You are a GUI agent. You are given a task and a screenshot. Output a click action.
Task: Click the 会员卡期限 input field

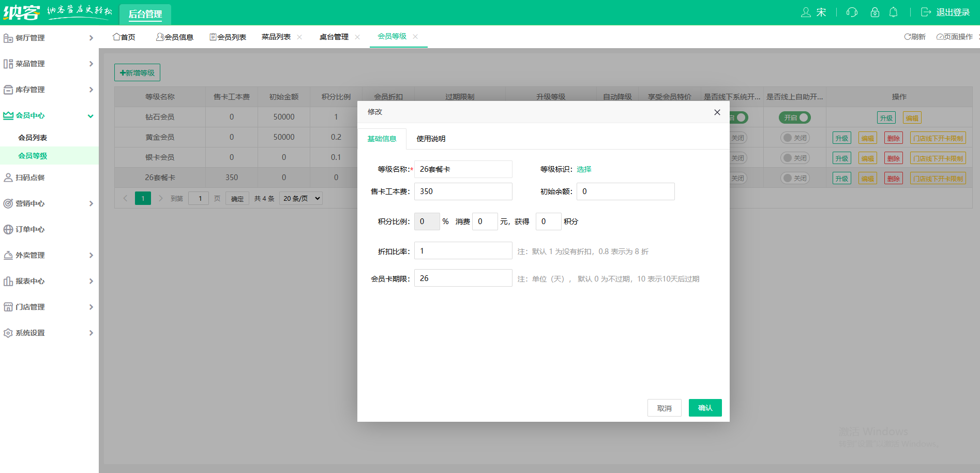point(463,278)
